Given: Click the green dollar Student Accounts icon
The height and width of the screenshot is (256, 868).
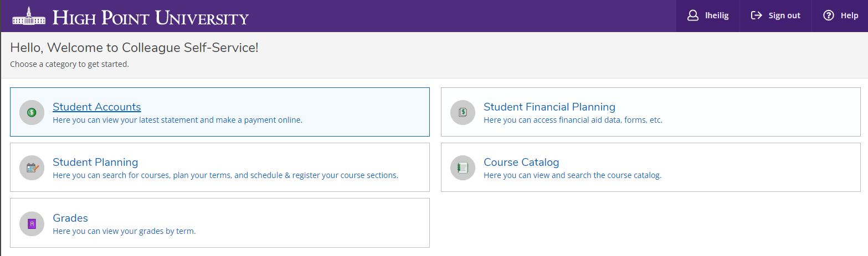Looking at the screenshot, I should pos(32,112).
